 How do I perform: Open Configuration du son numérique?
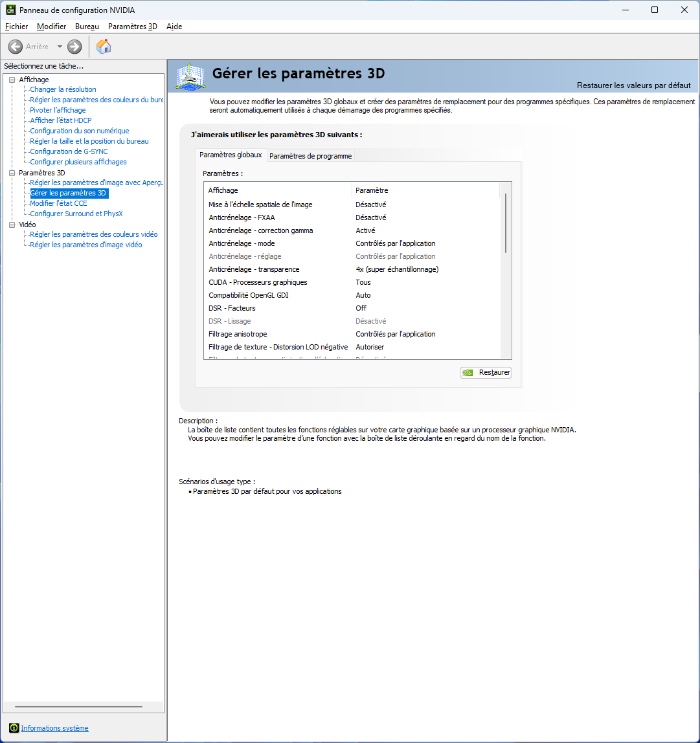80,131
